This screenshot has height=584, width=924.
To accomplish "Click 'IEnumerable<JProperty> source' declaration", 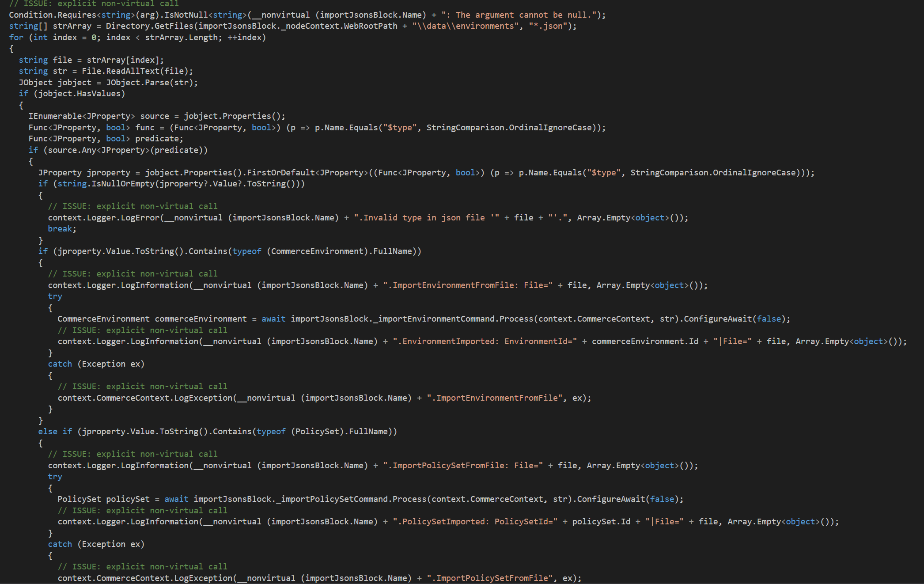I will click(x=157, y=116).
